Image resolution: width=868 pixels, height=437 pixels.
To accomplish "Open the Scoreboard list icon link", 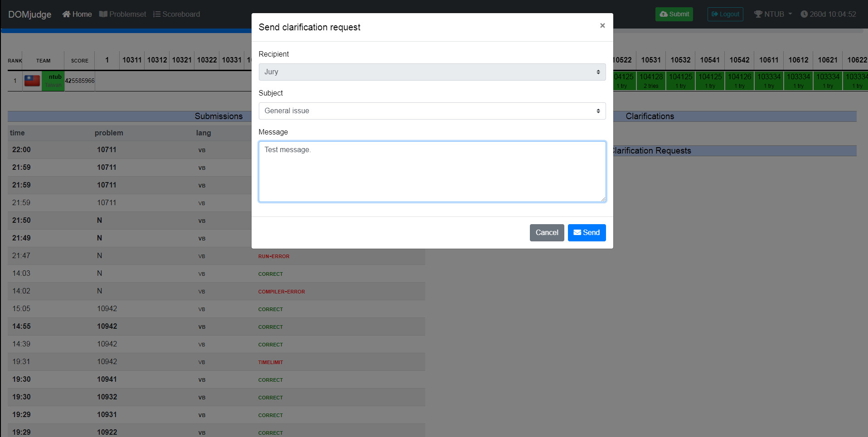I will point(157,14).
